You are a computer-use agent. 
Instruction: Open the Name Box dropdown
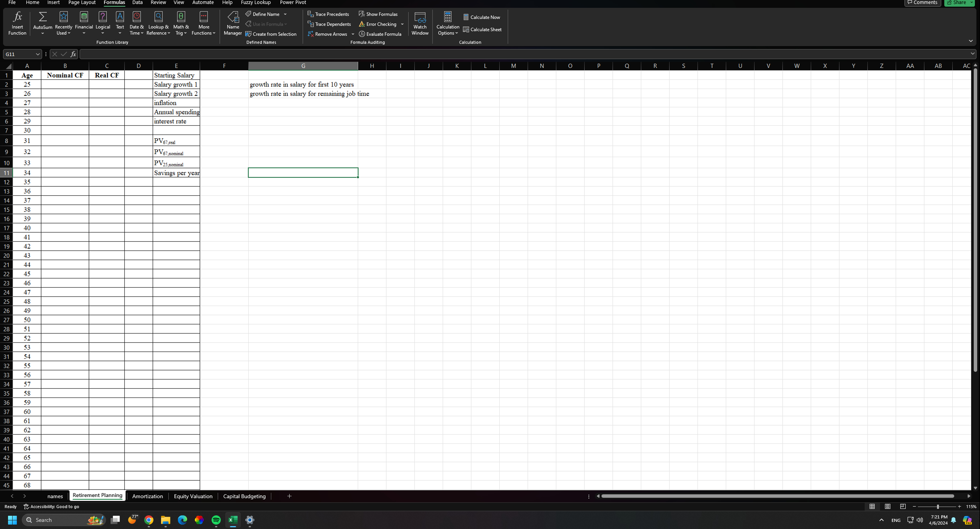pyautogui.click(x=37, y=54)
